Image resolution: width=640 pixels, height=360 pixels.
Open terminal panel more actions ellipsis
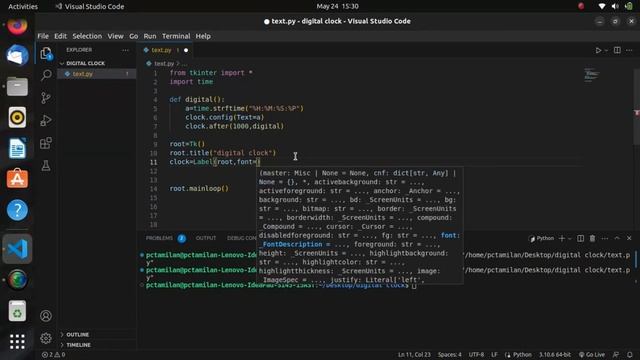pos(604,238)
